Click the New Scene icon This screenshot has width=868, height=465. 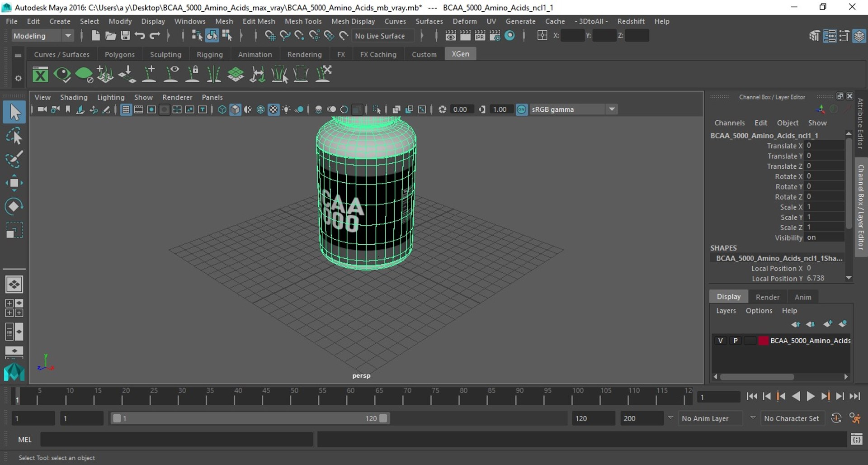click(x=95, y=36)
